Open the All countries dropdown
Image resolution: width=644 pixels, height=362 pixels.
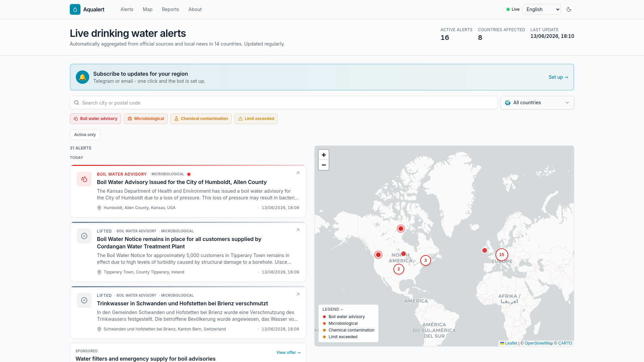pyautogui.click(x=537, y=103)
